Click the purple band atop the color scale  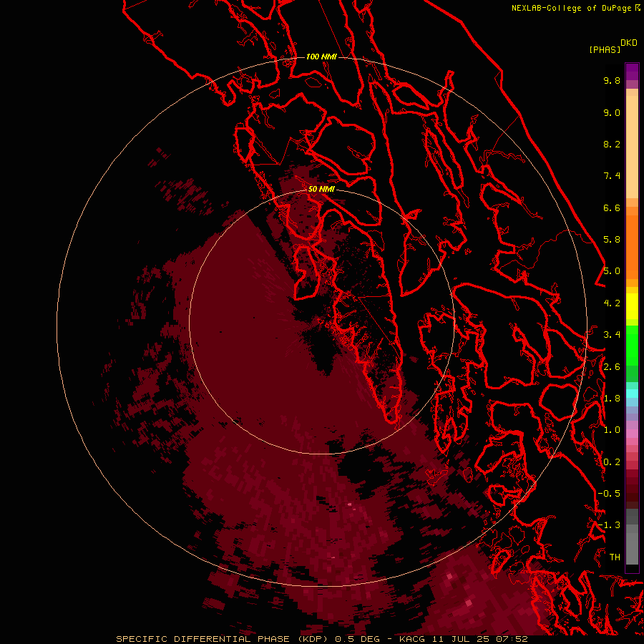(x=632, y=72)
